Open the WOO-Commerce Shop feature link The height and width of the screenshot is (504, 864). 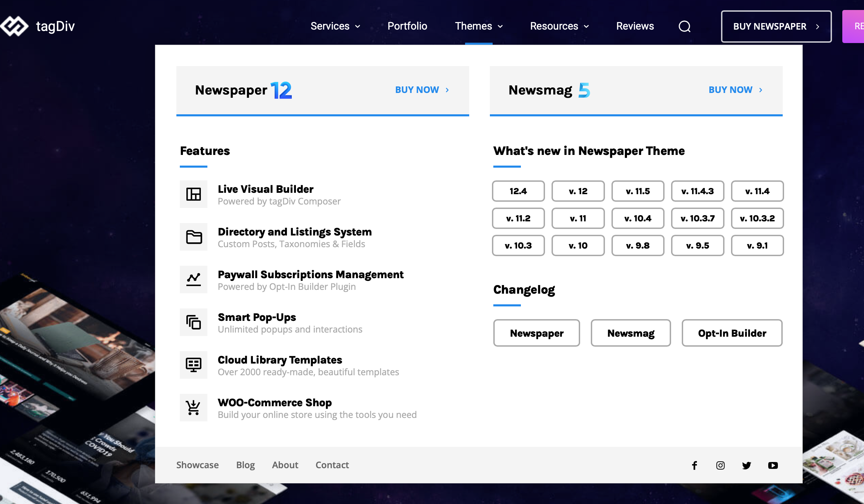(x=275, y=402)
